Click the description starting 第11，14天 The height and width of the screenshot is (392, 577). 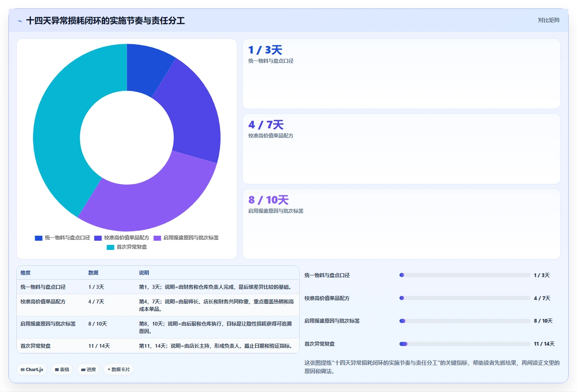point(216,346)
